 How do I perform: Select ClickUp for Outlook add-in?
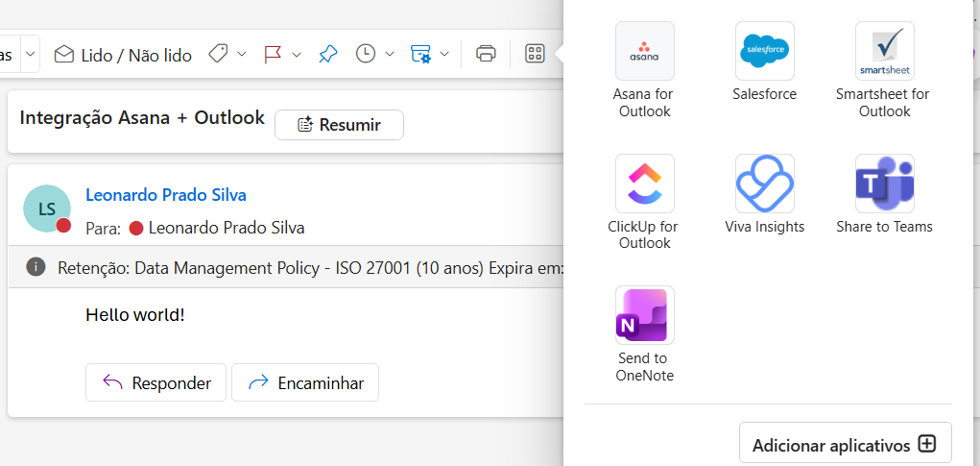[x=644, y=184]
